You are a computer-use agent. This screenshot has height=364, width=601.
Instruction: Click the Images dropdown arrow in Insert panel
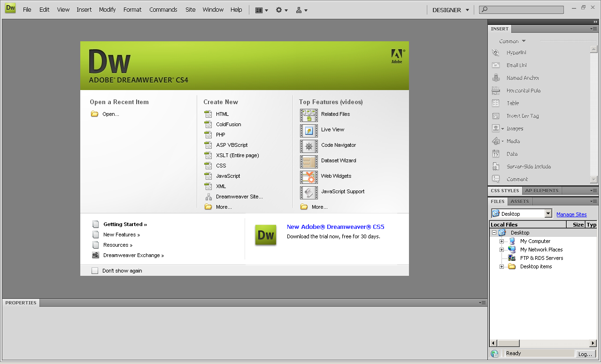[x=502, y=129]
